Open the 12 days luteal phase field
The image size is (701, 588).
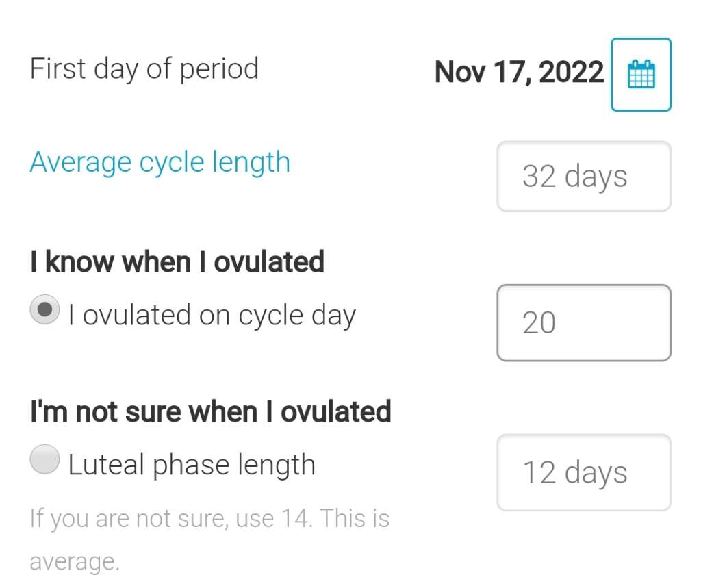pos(583,472)
